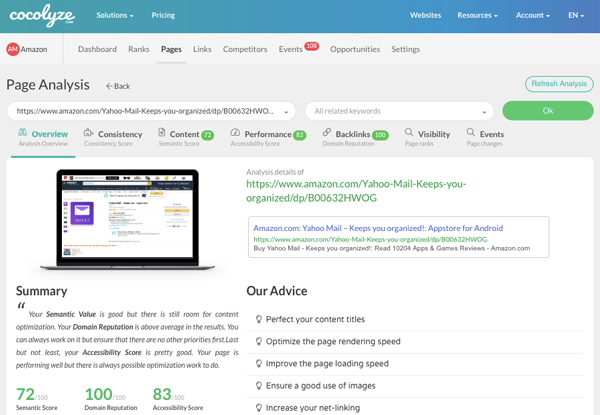Click the Back link
600x415 pixels.
point(118,86)
